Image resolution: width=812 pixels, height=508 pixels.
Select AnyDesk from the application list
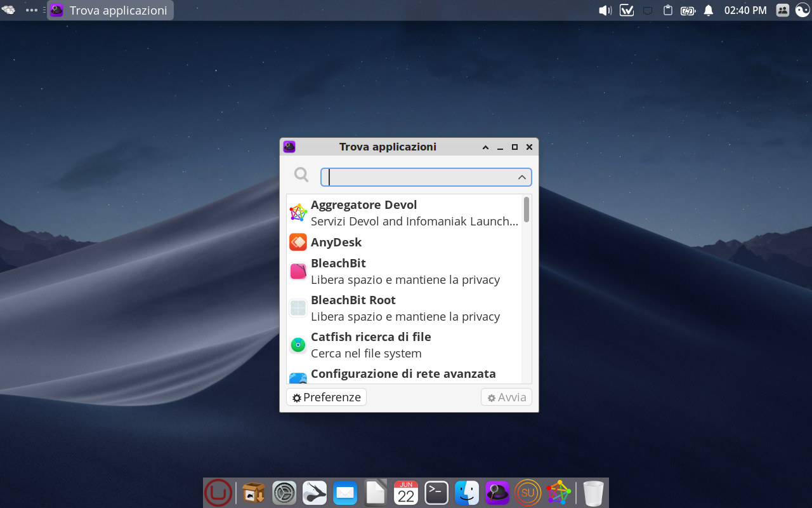click(336, 242)
